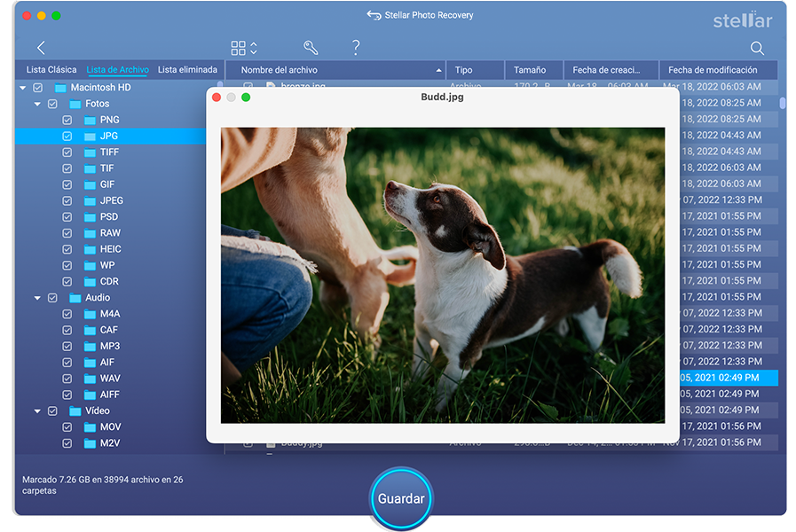Toggle the AIF checkbox

click(x=67, y=363)
